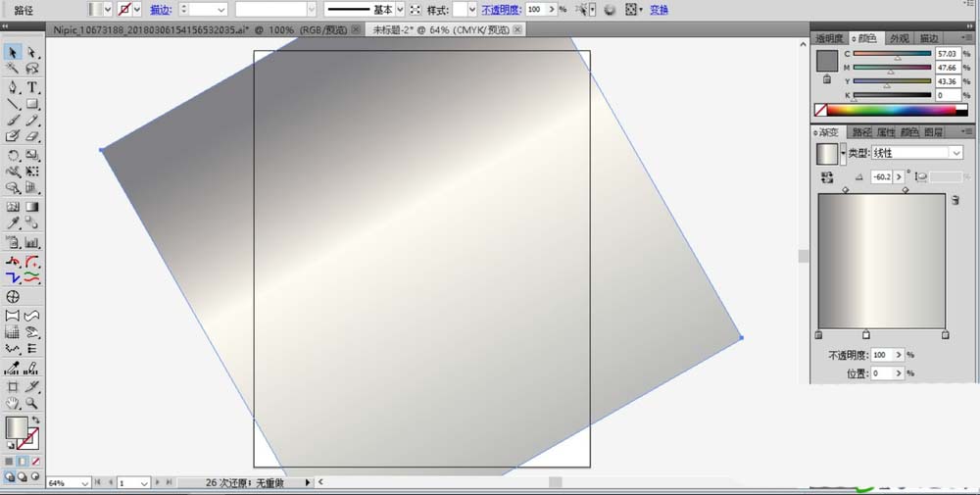This screenshot has height=495, width=980.
Task: Switch to the 图层 panel tab
Action: [x=934, y=132]
